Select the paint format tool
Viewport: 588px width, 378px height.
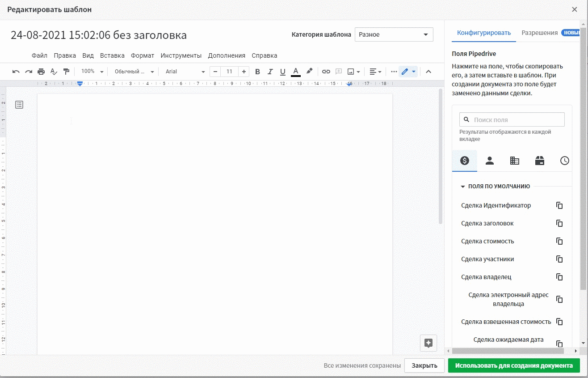click(x=66, y=72)
